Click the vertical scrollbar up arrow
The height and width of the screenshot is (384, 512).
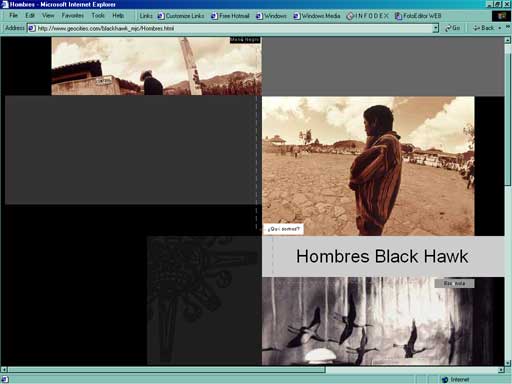pyautogui.click(x=508, y=40)
